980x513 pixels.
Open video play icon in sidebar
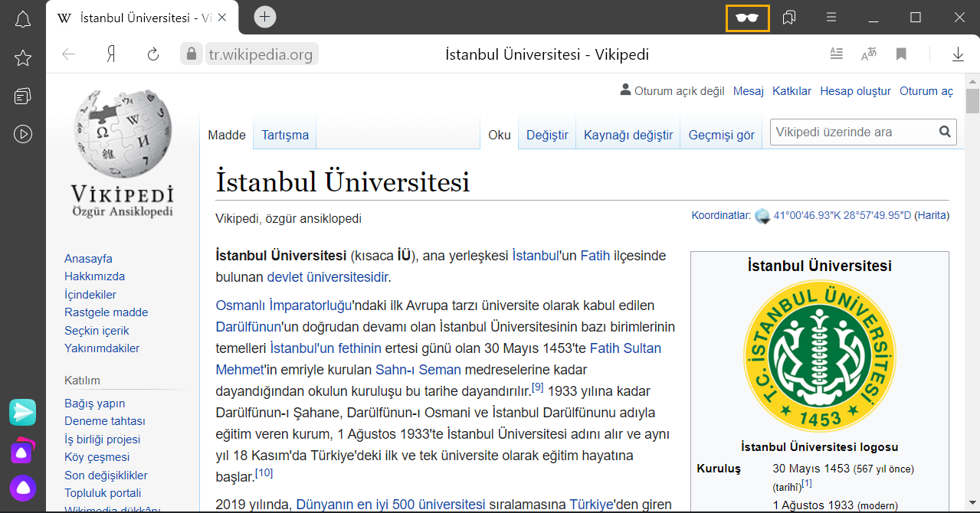click(x=23, y=134)
